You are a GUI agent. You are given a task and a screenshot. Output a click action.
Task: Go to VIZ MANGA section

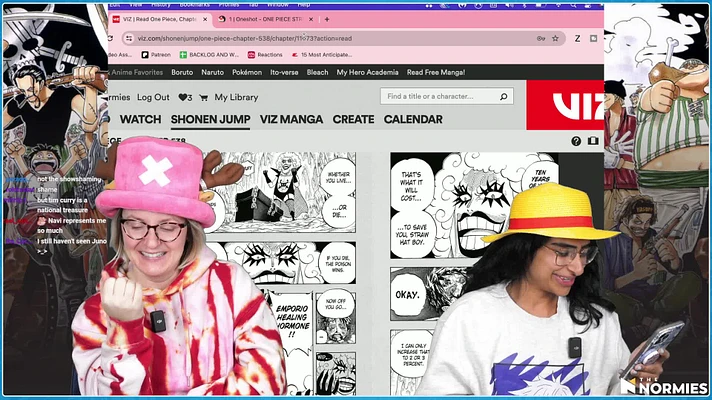click(x=291, y=119)
